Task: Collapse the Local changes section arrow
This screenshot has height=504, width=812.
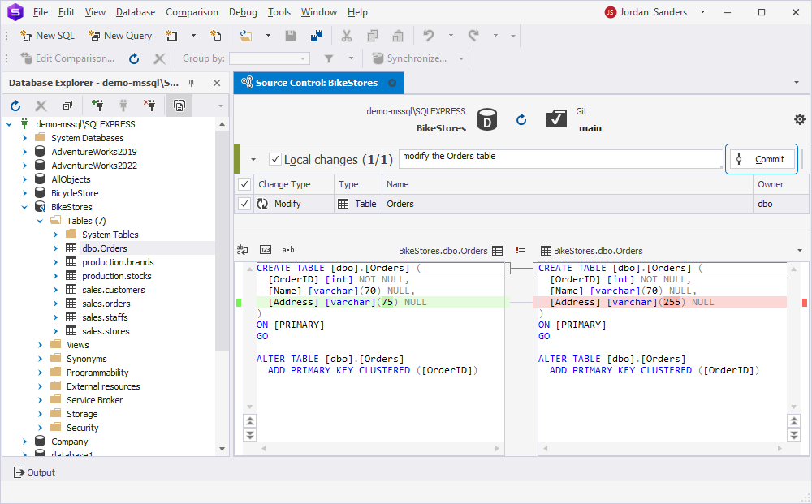Action: [253, 159]
